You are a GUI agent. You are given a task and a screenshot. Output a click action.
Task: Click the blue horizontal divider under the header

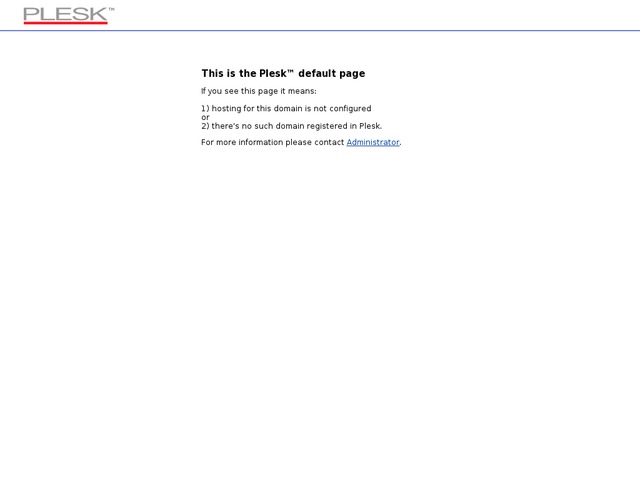click(320, 30)
